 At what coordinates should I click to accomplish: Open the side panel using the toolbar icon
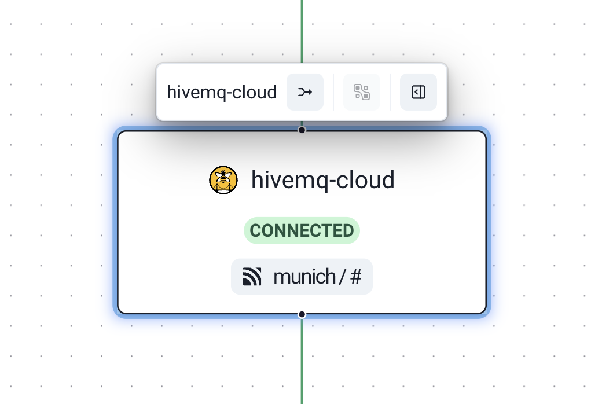pyautogui.click(x=418, y=92)
